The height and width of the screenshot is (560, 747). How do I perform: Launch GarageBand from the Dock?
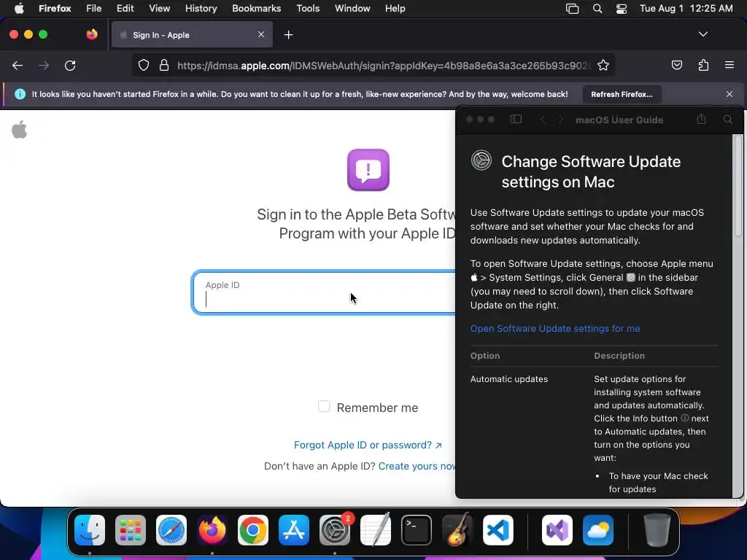(x=457, y=530)
